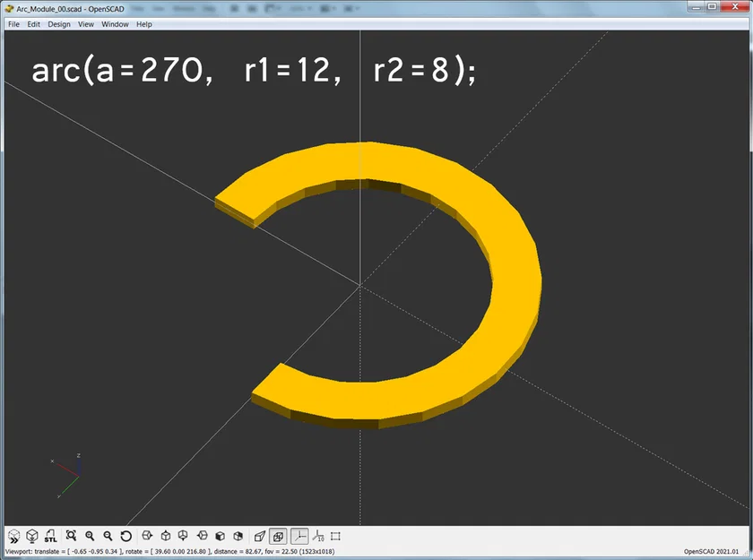This screenshot has width=753, height=560.
Task: Switch to the bottom view
Action: [183, 536]
